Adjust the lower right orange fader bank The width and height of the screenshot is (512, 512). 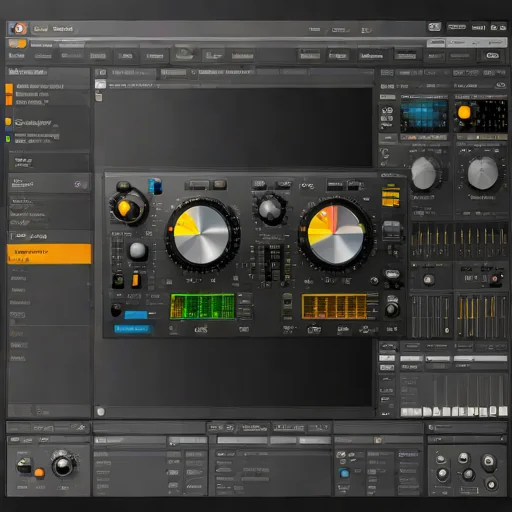coord(482,316)
